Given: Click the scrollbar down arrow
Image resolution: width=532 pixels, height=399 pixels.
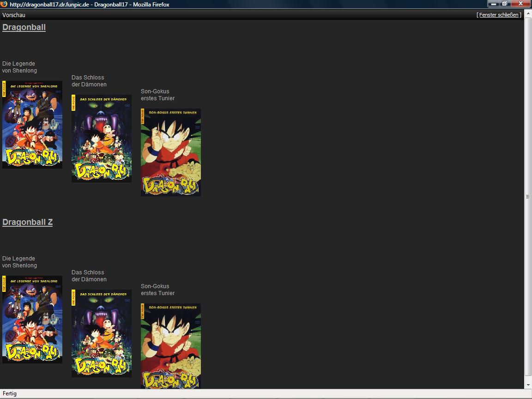Looking at the screenshot, I should [x=528, y=385].
